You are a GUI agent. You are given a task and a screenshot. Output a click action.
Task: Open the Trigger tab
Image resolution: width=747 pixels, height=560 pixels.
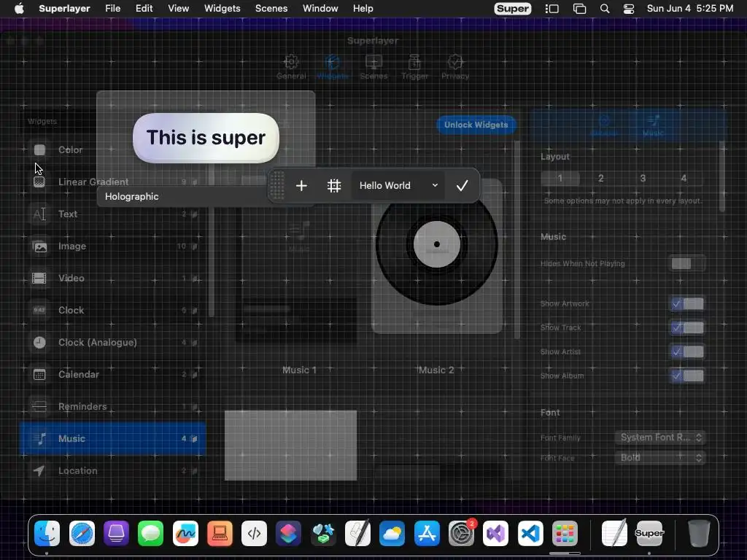414,67
